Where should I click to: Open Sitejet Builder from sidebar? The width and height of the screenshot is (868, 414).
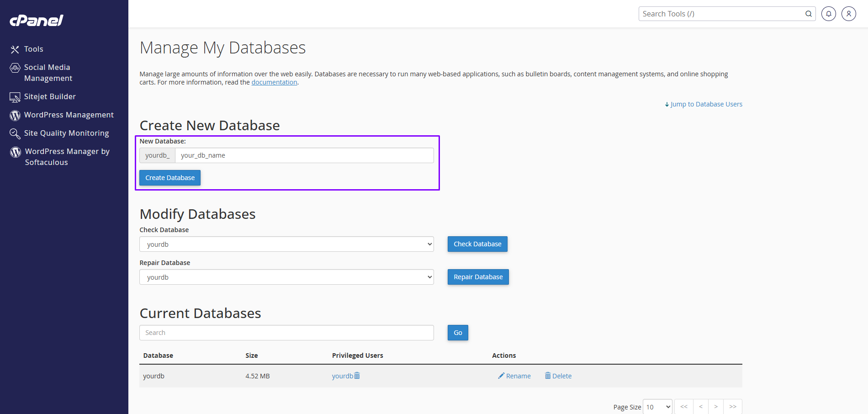pos(50,96)
